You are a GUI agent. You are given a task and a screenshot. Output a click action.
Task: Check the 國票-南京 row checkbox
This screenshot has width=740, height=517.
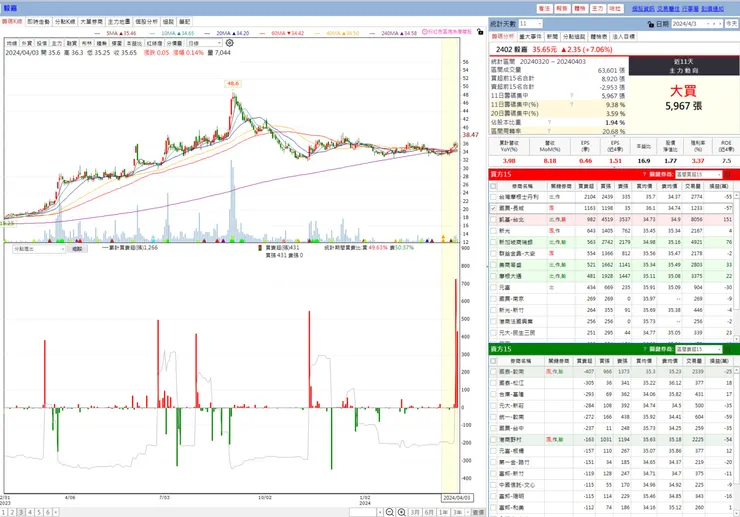[493, 299]
